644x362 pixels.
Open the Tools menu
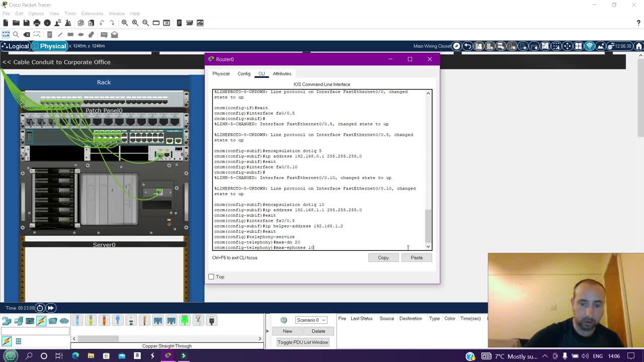coord(70,13)
